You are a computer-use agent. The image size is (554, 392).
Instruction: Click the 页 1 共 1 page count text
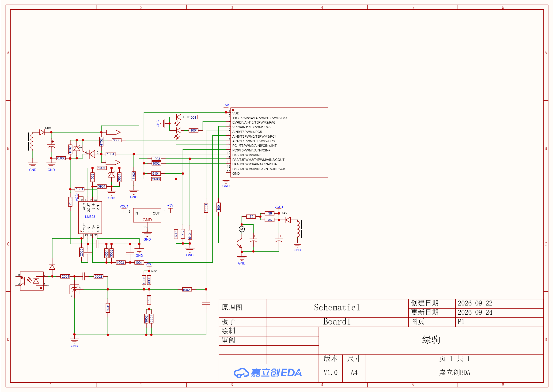click(x=455, y=359)
